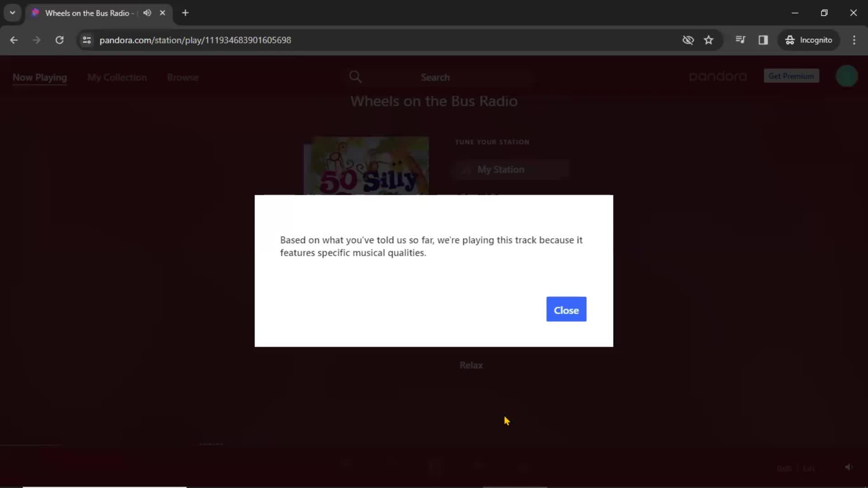Screen dimensions: 868x488
Task: Click the Search icon
Action: coord(355,76)
